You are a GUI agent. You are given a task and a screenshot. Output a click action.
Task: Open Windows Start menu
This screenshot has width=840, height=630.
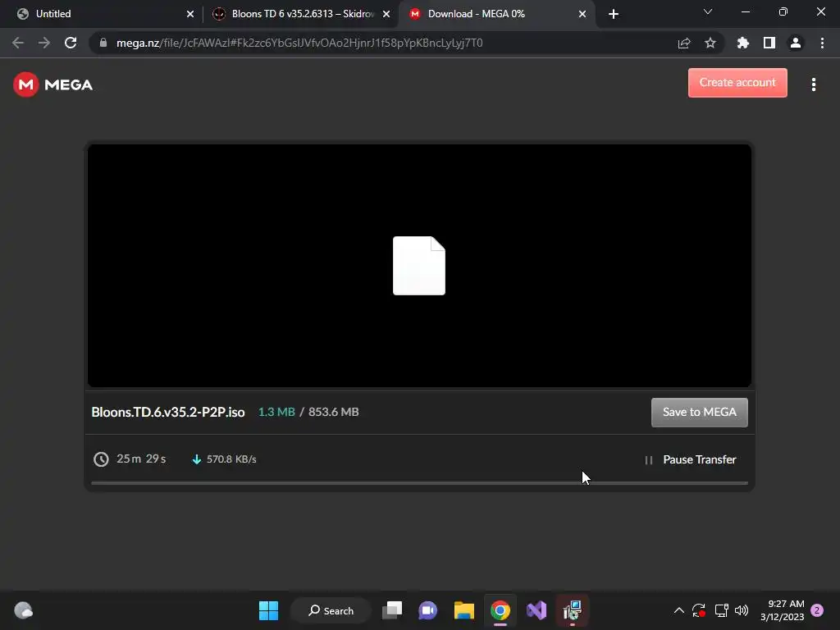click(x=268, y=610)
